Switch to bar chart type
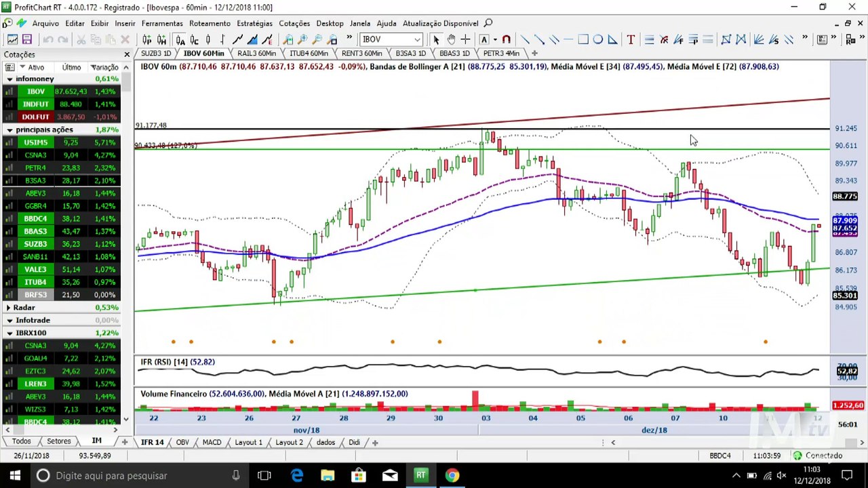 [222, 39]
